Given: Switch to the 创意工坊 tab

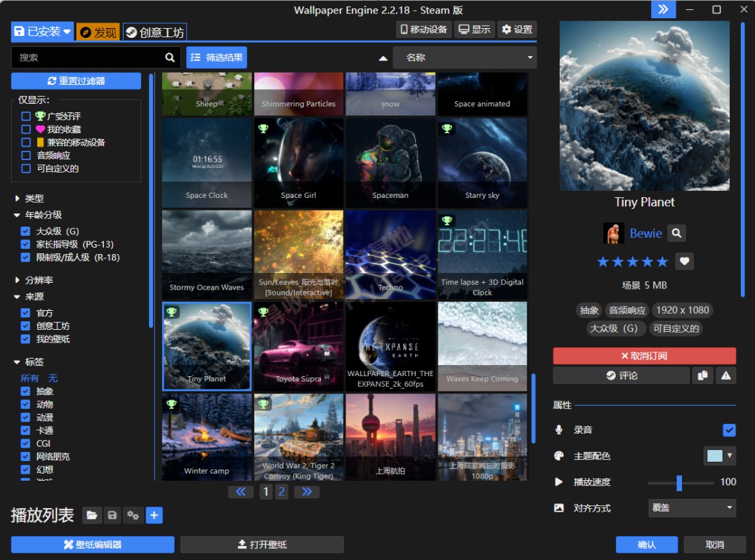Looking at the screenshot, I should (x=155, y=32).
